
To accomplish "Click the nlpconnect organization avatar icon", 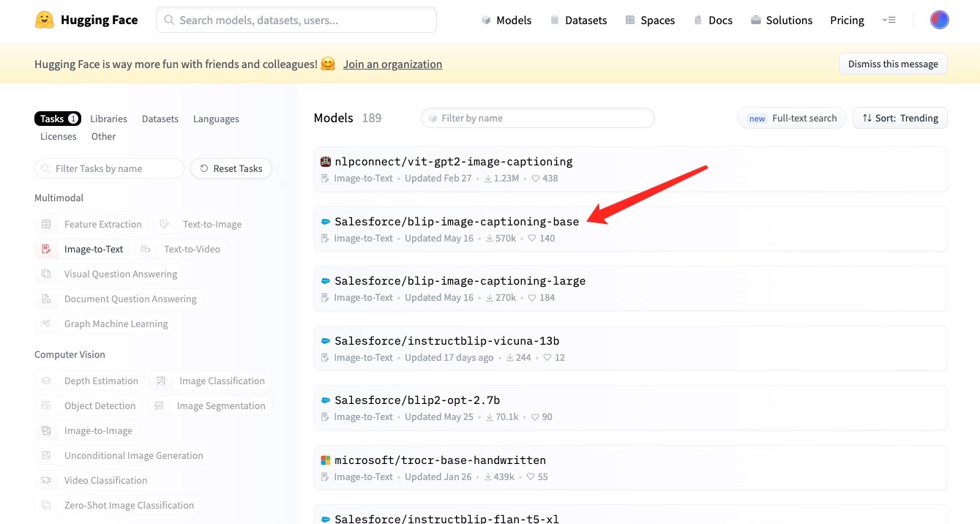I will pos(326,161).
